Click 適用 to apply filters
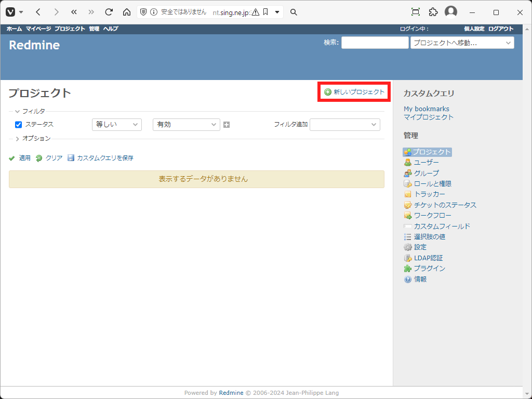532x399 pixels. click(20, 158)
